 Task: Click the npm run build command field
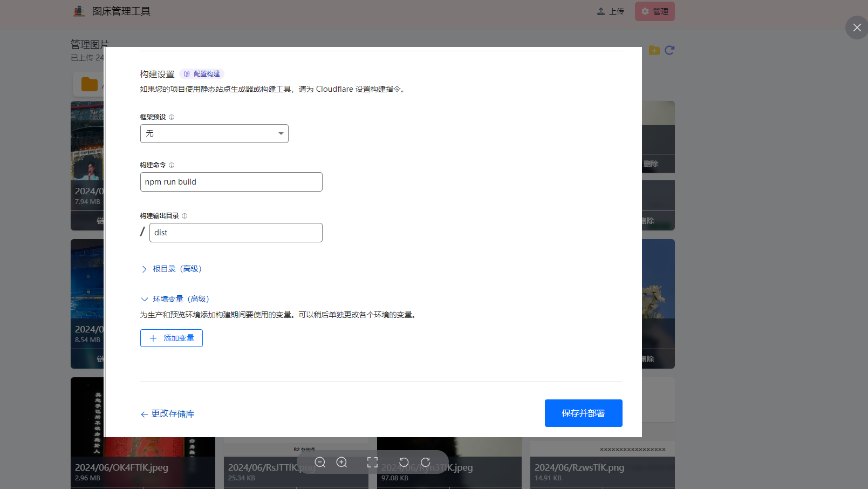tap(231, 182)
